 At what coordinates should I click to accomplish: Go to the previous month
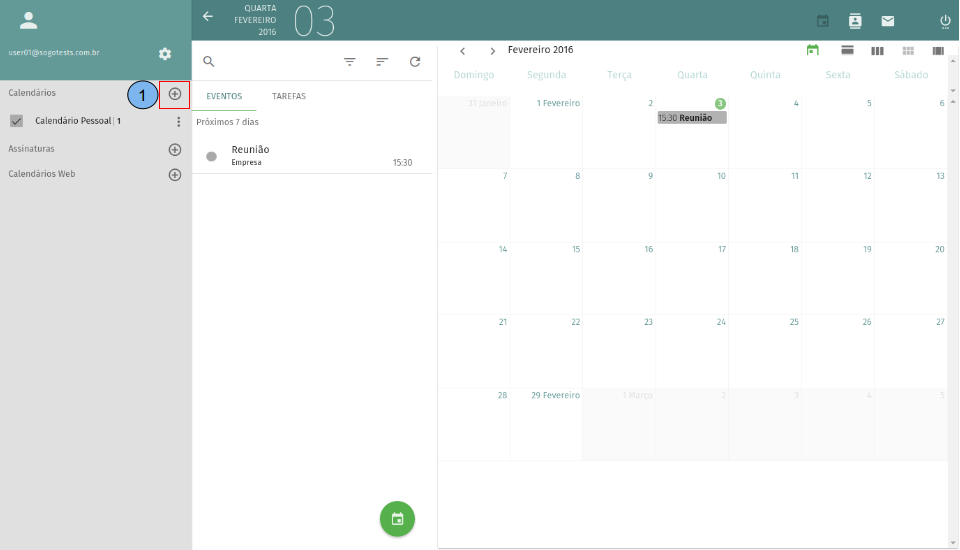(x=462, y=51)
